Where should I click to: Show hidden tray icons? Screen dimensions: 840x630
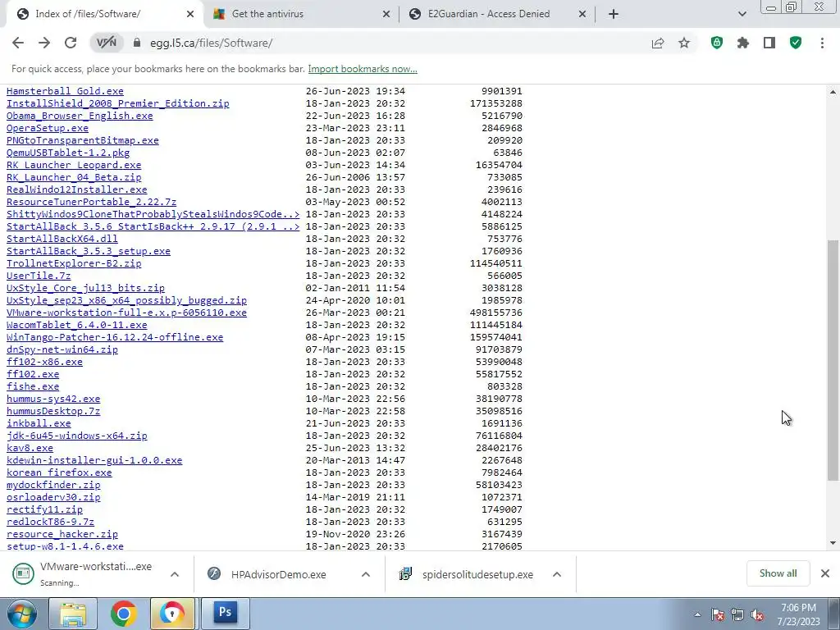point(697,615)
